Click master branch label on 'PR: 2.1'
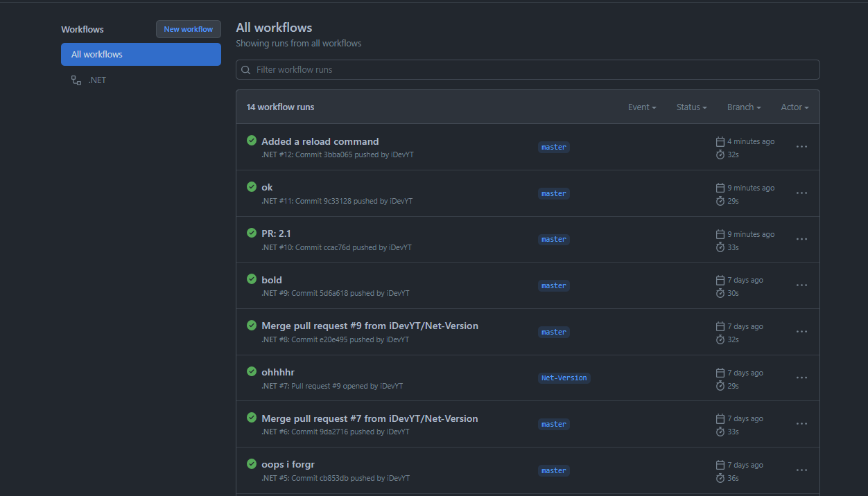This screenshot has height=496, width=868. pos(554,239)
